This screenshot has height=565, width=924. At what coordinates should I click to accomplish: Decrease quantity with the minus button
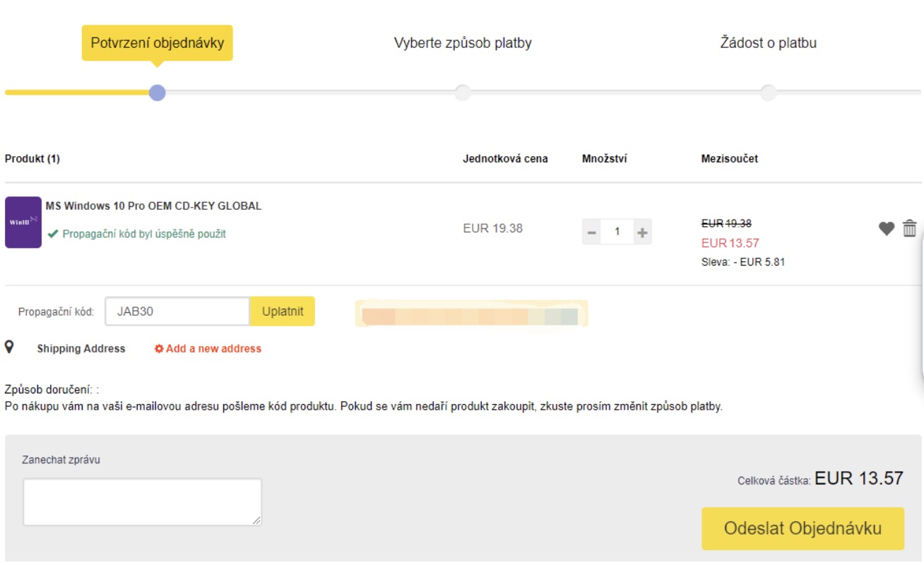(x=592, y=232)
